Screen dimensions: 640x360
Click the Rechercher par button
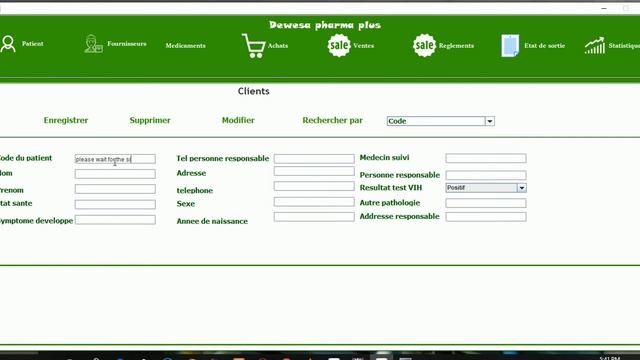332,120
